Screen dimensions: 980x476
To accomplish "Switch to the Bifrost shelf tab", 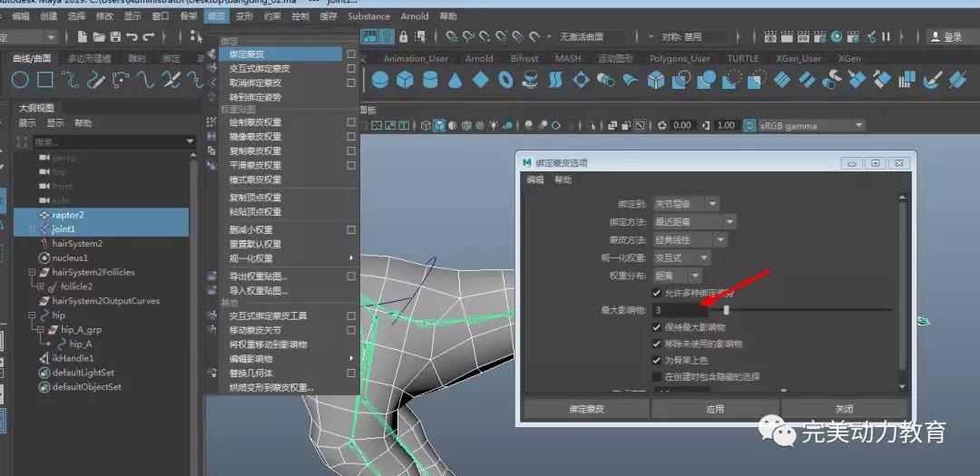I will tap(524, 58).
